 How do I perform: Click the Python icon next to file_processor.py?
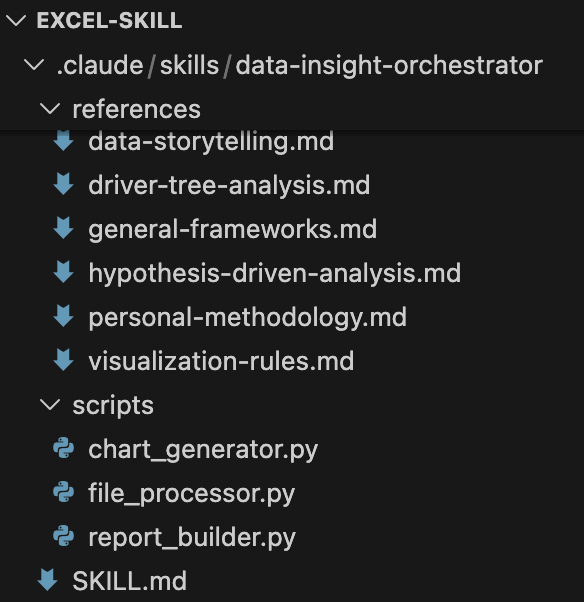[63, 492]
